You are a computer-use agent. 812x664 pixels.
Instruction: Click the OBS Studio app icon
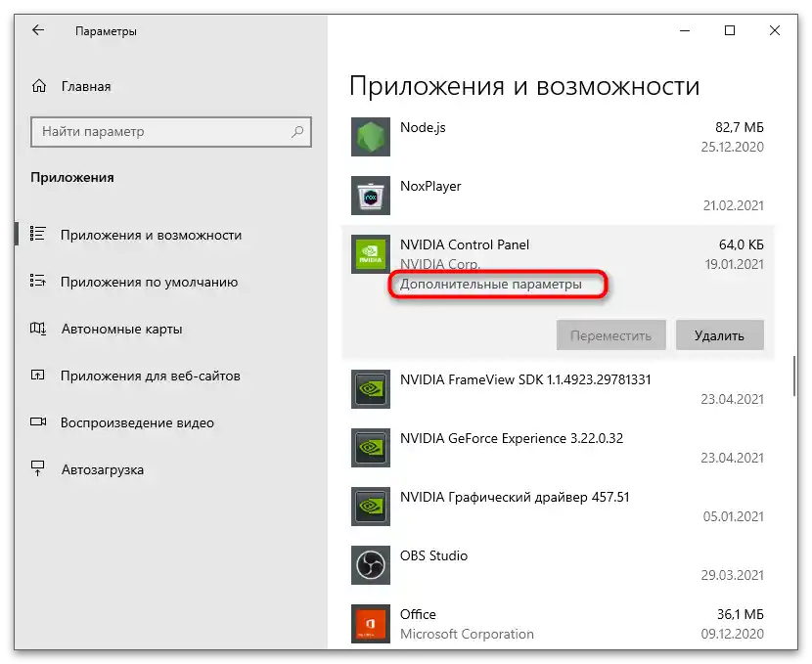370,565
